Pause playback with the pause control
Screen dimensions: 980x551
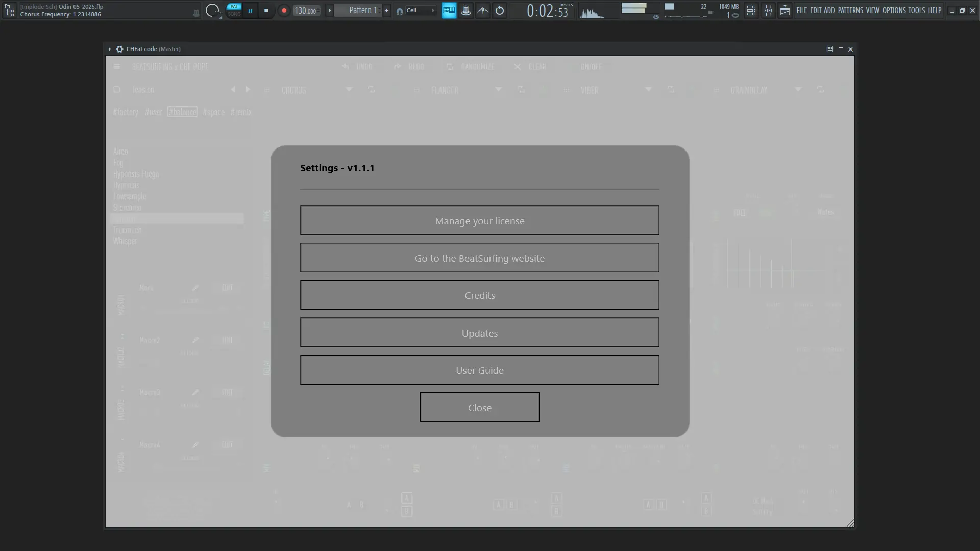250,10
